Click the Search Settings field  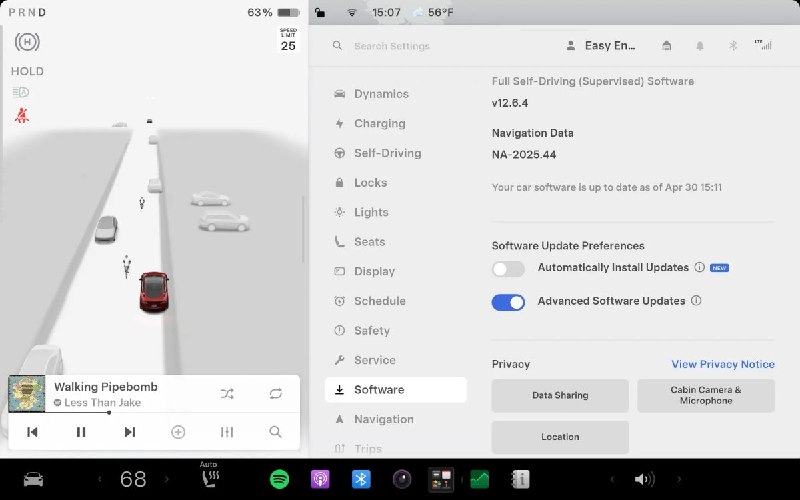coord(392,46)
